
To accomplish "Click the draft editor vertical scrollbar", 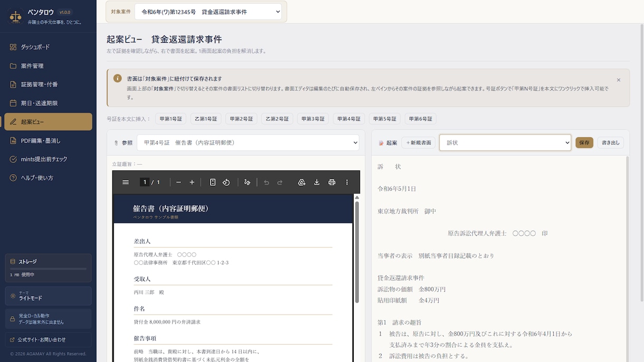I will click(627, 259).
